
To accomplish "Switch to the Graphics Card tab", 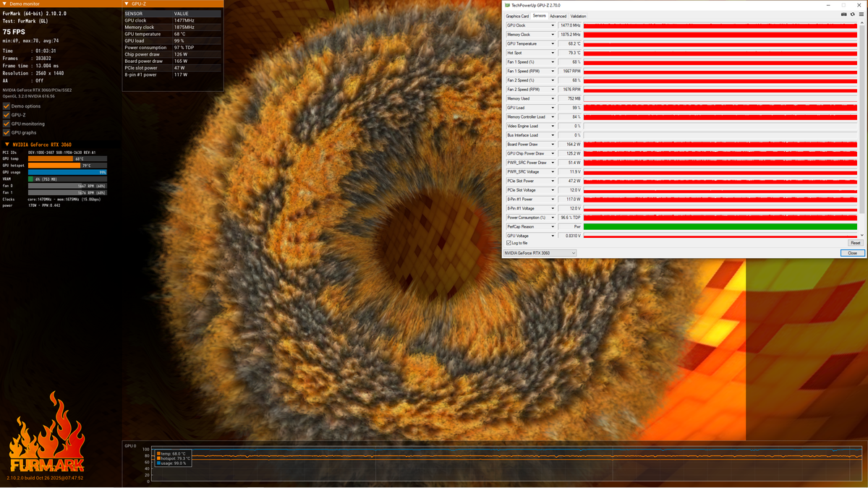I will [517, 16].
